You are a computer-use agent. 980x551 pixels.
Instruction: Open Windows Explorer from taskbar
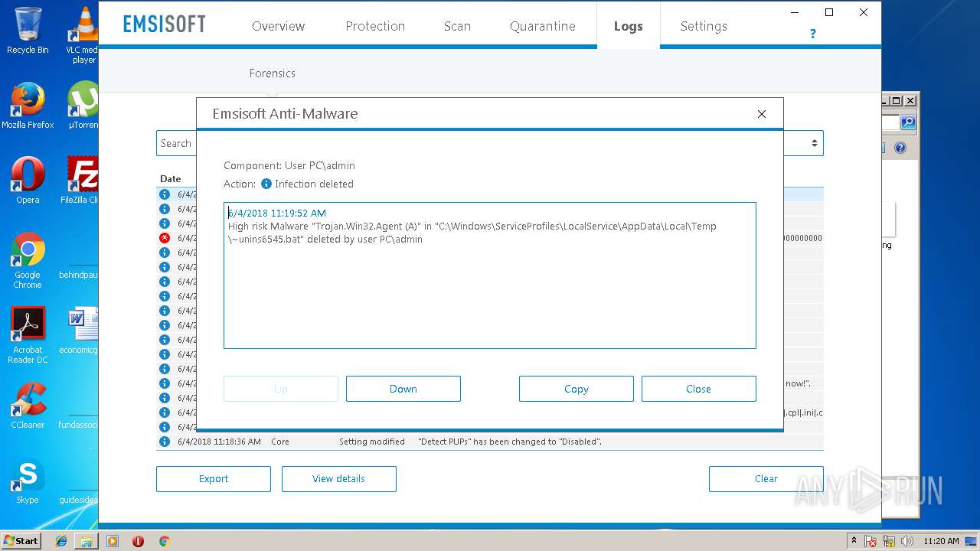87,541
